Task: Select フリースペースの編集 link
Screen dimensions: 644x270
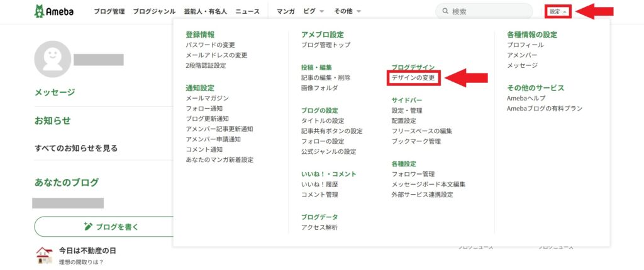Action: point(421,131)
